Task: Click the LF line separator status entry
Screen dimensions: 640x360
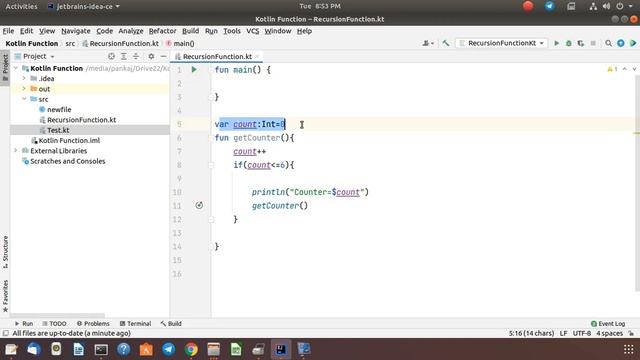Action: click(x=563, y=333)
